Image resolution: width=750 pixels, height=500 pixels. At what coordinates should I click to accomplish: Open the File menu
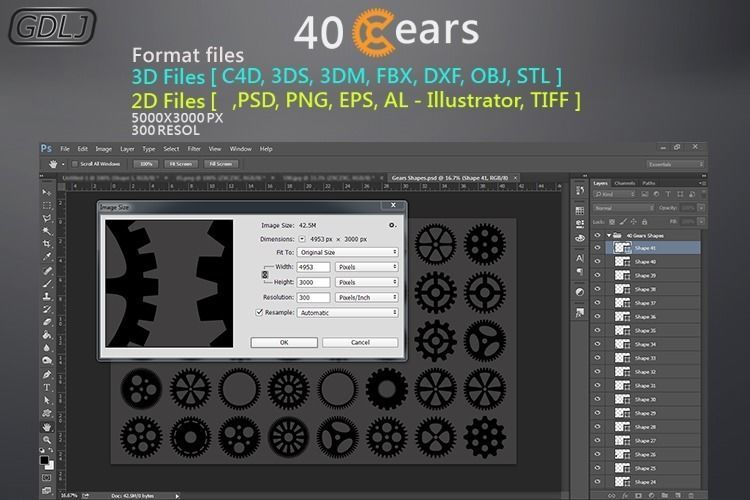coord(65,149)
